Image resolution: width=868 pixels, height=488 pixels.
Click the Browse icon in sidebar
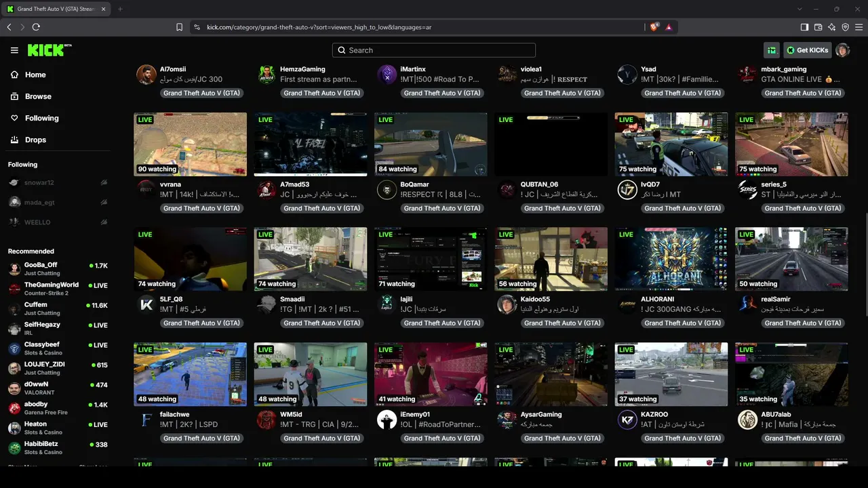coord(14,96)
